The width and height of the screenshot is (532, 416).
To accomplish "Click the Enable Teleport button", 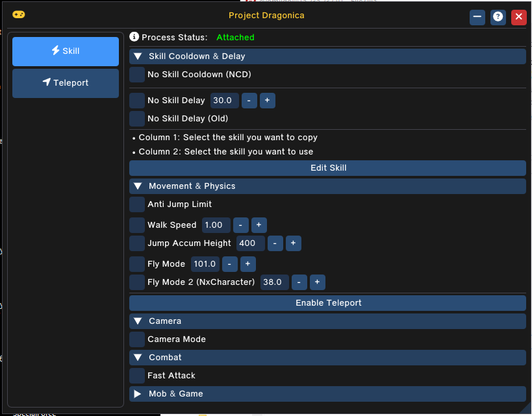I will pos(327,303).
